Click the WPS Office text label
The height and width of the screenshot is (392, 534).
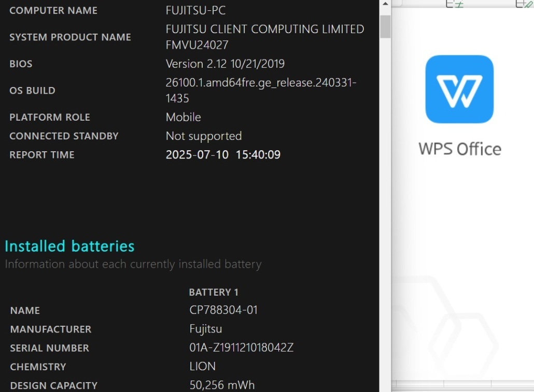click(x=460, y=149)
